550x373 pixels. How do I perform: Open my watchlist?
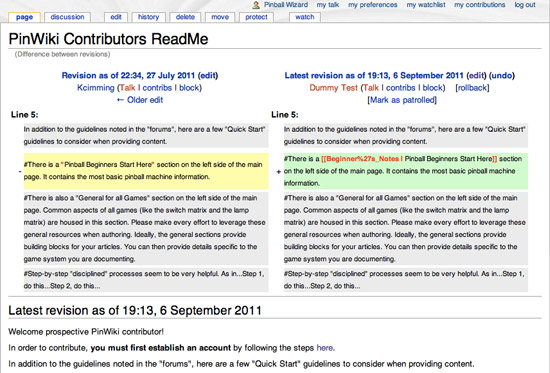click(x=426, y=5)
